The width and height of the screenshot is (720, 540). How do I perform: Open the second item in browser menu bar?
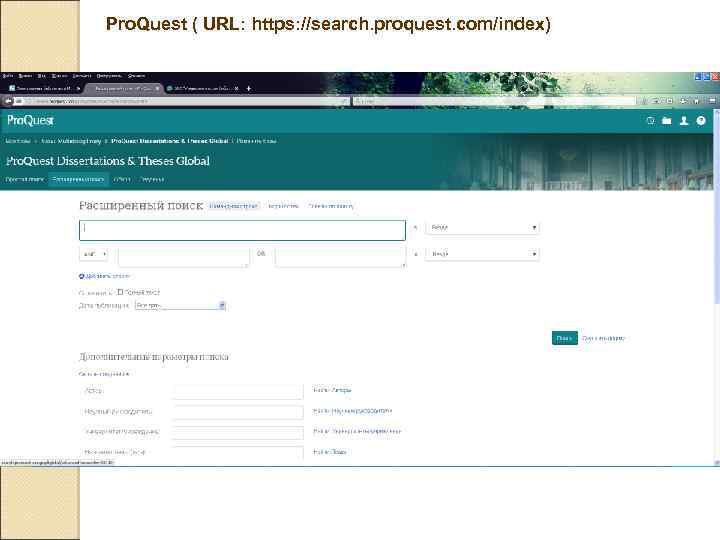pyautogui.click(x=25, y=76)
